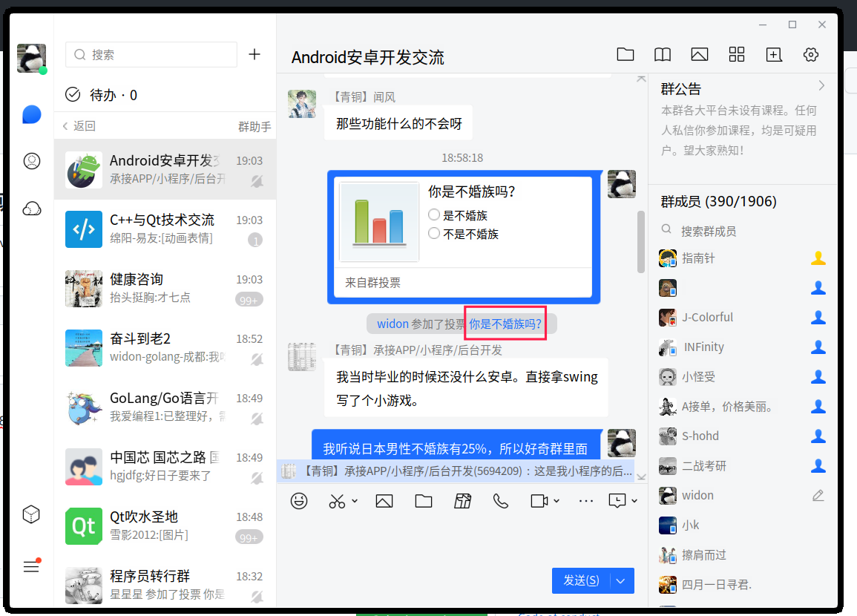Open the 奋斗到老2 chat
Viewport: 857px width, 616px height.
165,348
